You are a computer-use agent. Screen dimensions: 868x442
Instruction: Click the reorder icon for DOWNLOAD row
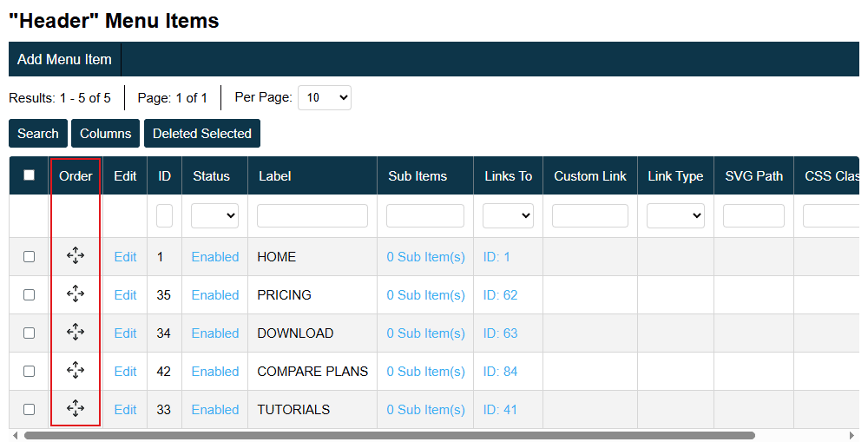coord(76,333)
